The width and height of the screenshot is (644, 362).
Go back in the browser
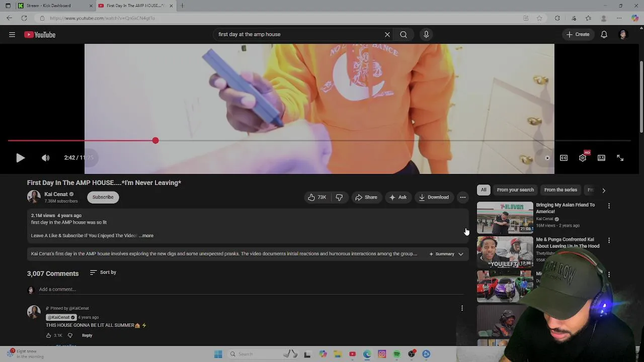(x=10, y=18)
